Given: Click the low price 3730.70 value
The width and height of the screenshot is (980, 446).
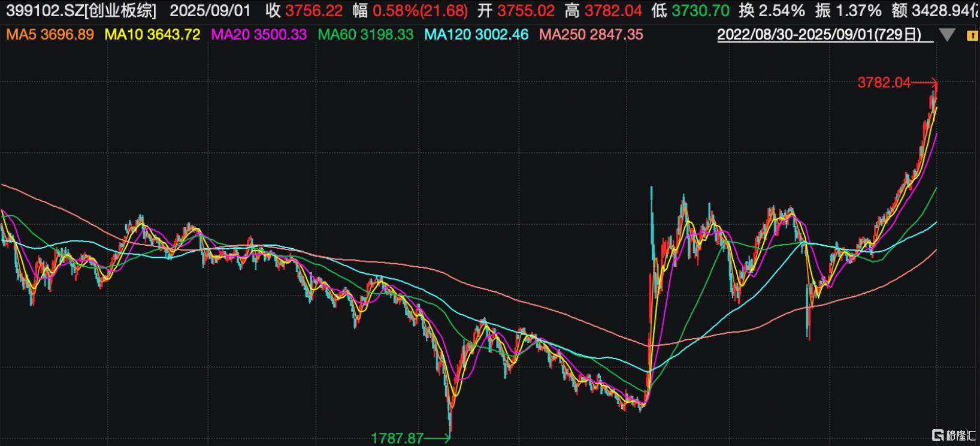Looking at the screenshot, I should [x=700, y=11].
